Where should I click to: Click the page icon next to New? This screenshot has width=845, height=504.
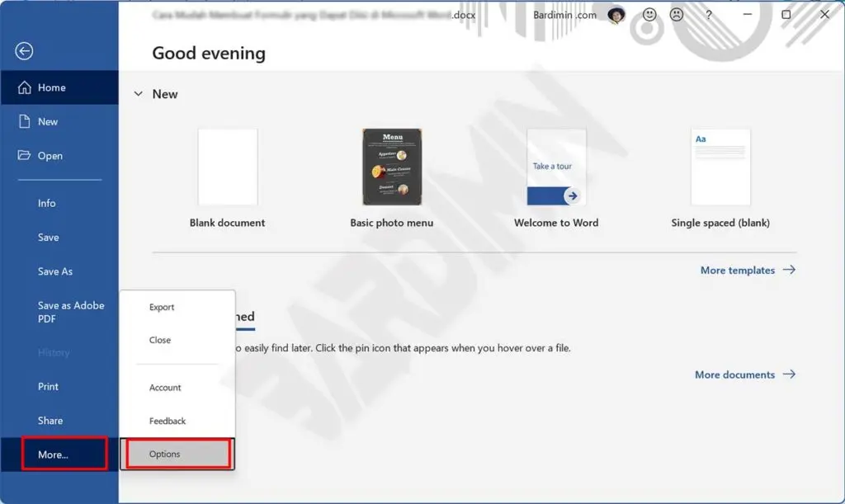pyautogui.click(x=24, y=121)
